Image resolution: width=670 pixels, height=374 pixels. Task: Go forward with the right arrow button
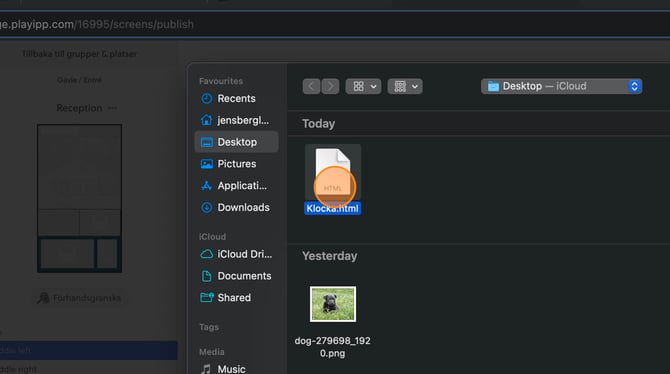pos(330,86)
